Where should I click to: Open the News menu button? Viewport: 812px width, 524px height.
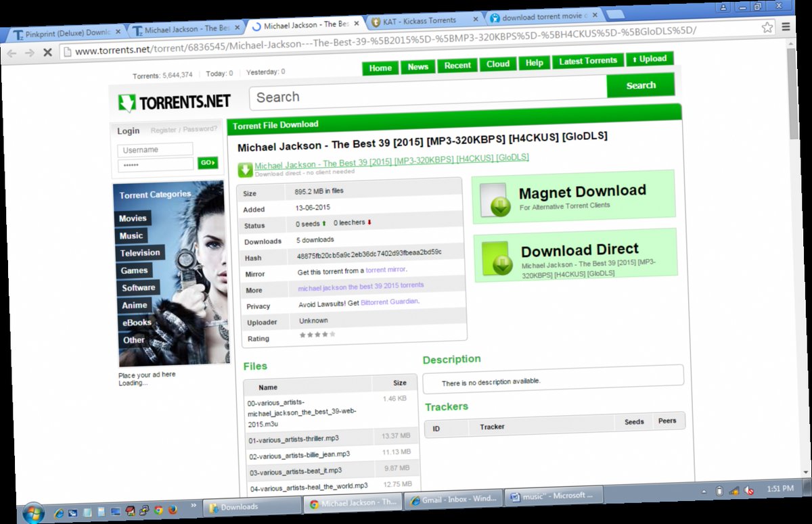pyautogui.click(x=418, y=66)
